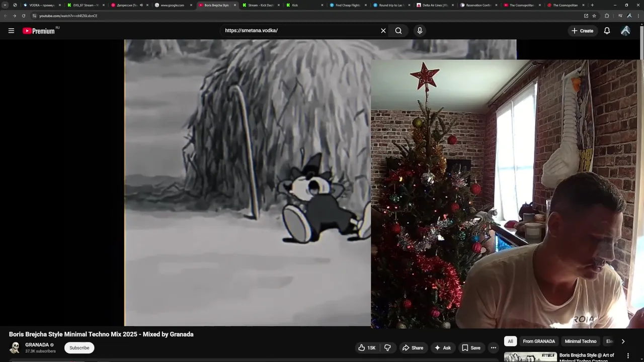Clear the YouTube search box text
Viewport: 644px width, 362px height.
383,31
